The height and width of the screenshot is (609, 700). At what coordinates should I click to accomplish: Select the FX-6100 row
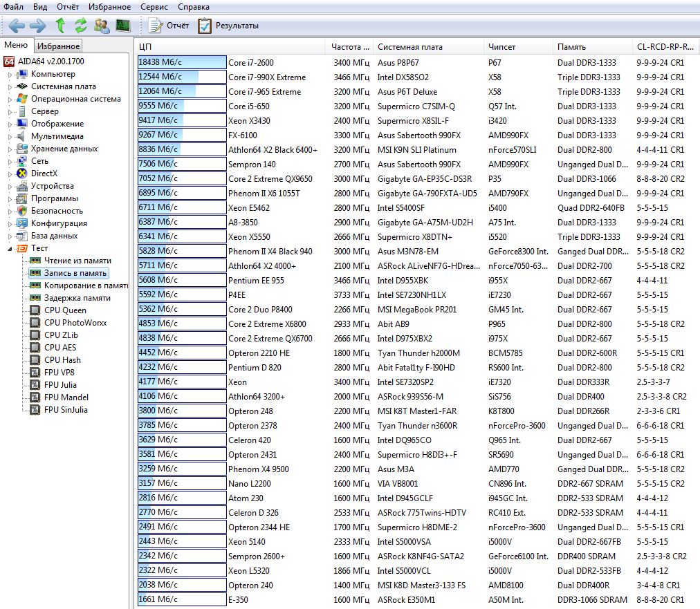418,135
